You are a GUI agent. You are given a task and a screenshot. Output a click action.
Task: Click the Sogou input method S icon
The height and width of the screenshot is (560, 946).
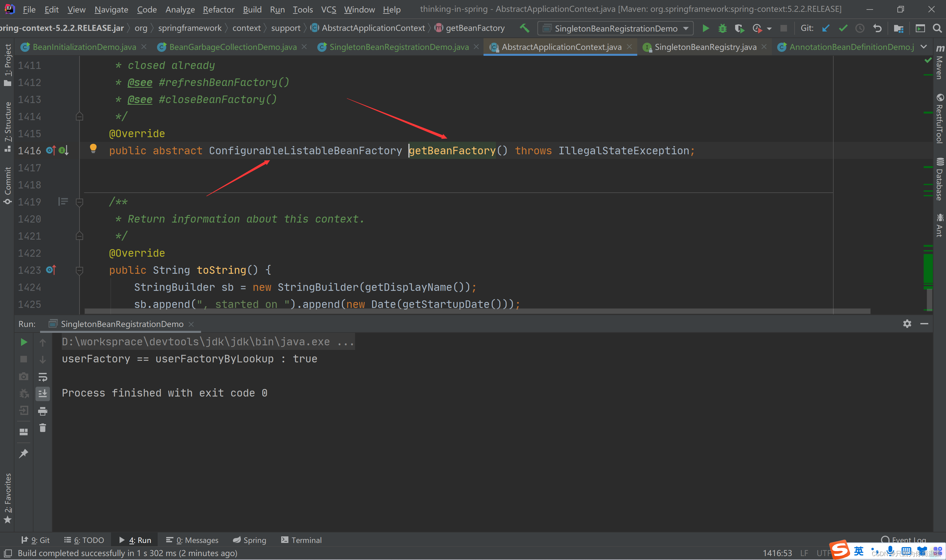click(x=840, y=550)
